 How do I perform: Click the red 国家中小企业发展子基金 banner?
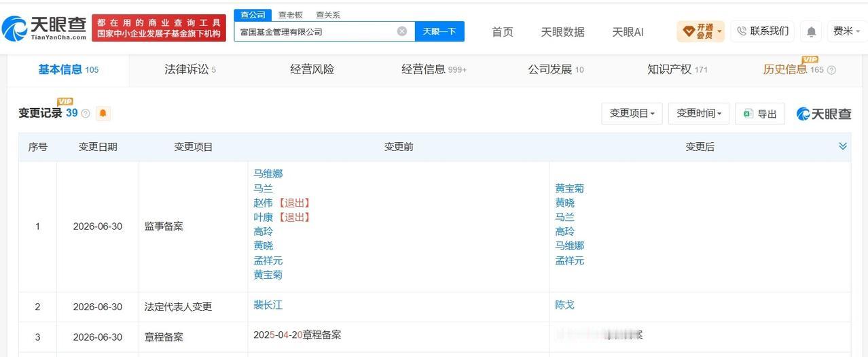point(159,28)
